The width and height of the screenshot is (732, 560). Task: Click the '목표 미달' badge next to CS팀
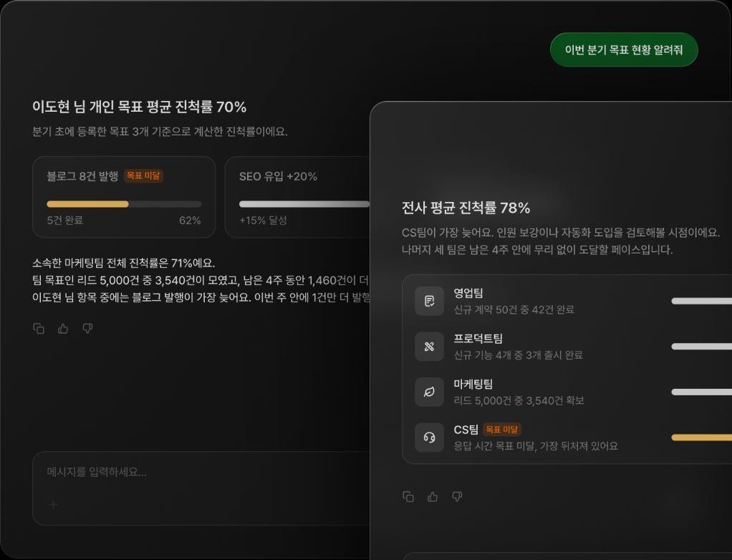(502, 430)
